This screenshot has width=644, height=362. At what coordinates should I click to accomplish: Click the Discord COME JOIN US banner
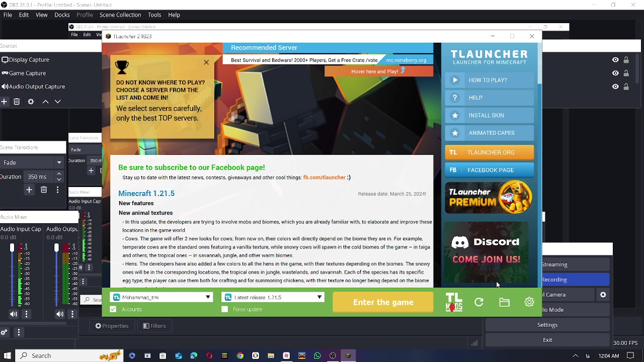pyautogui.click(x=487, y=253)
